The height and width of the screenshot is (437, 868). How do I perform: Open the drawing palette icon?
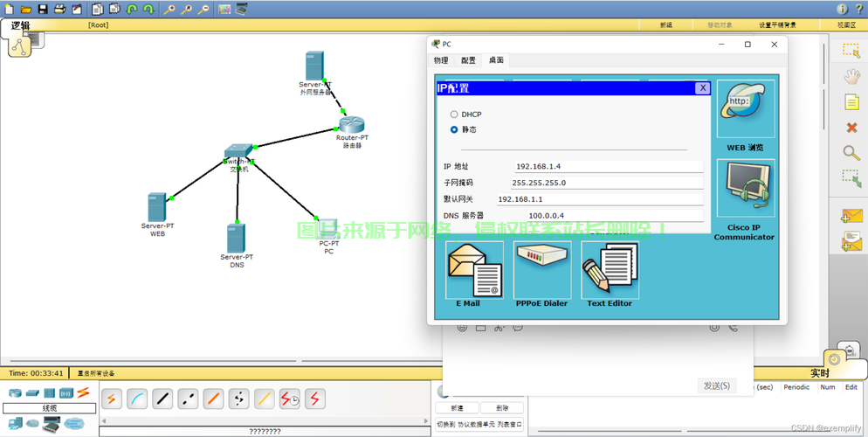tap(224, 9)
